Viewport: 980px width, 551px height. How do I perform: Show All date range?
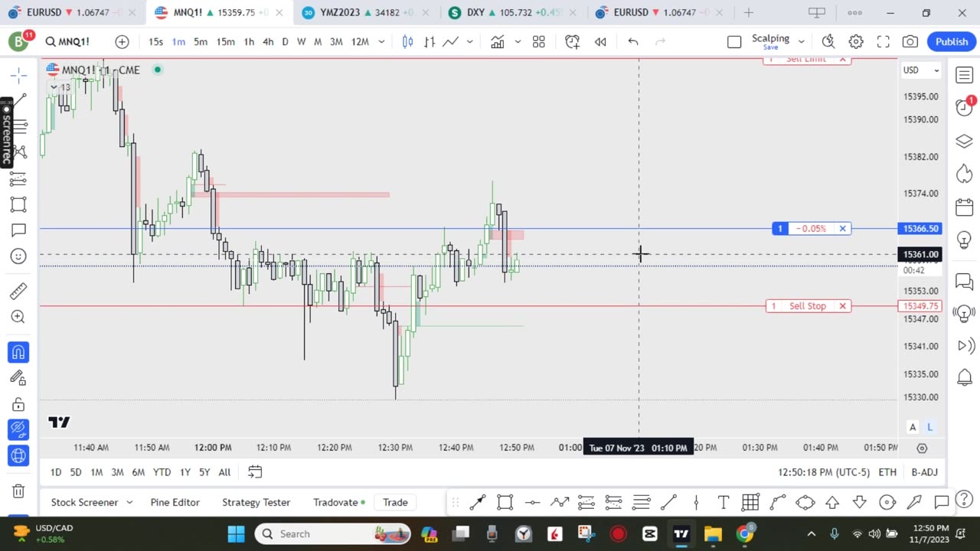pos(224,472)
